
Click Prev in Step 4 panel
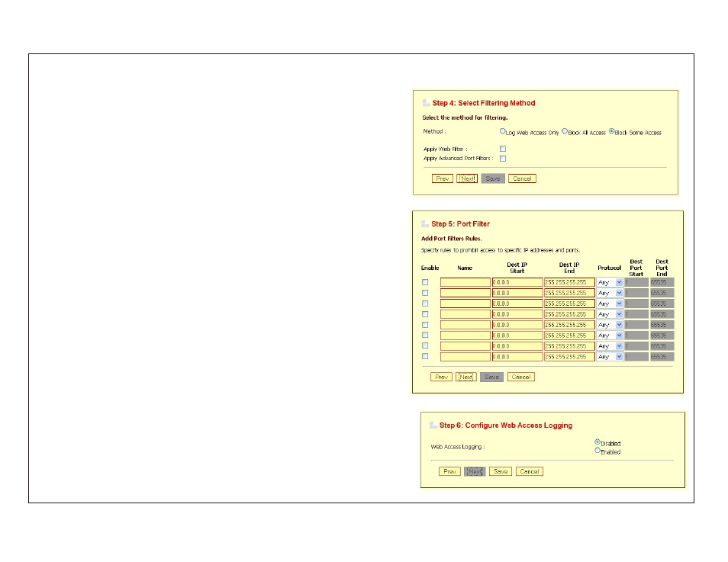(x=442, y=178)
